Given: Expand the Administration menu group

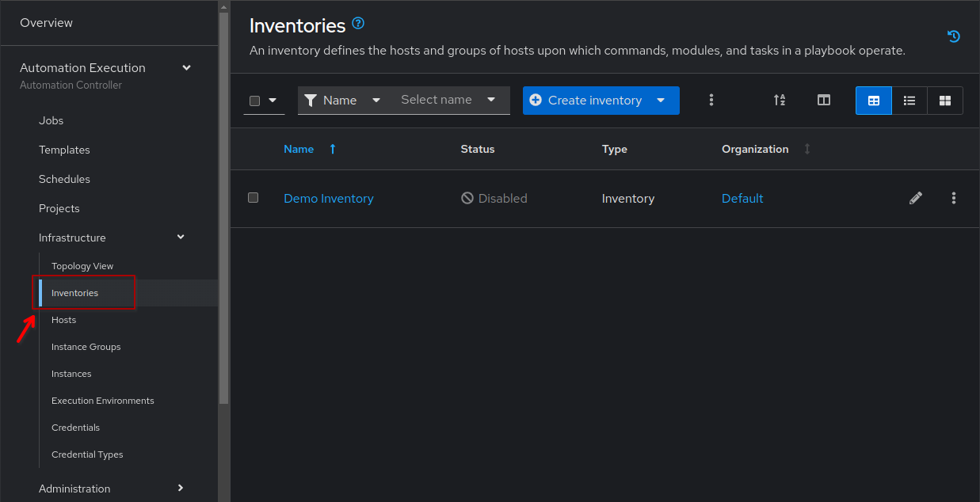Looking at the screenshot, I should [181, 488].
